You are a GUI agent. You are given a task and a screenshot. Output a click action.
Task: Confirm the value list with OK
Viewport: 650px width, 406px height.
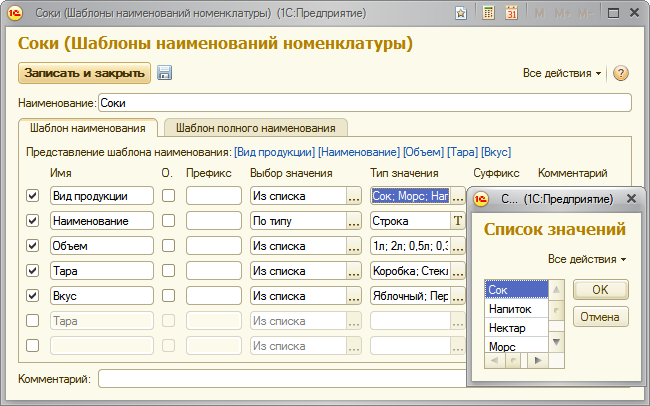click(x=600, y=289)
